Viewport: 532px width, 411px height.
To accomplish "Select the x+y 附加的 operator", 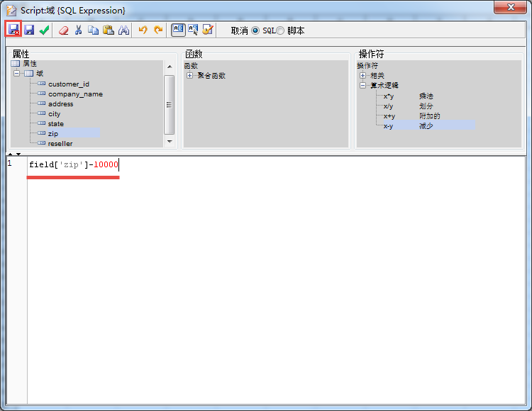I will (x=412, y=116).
